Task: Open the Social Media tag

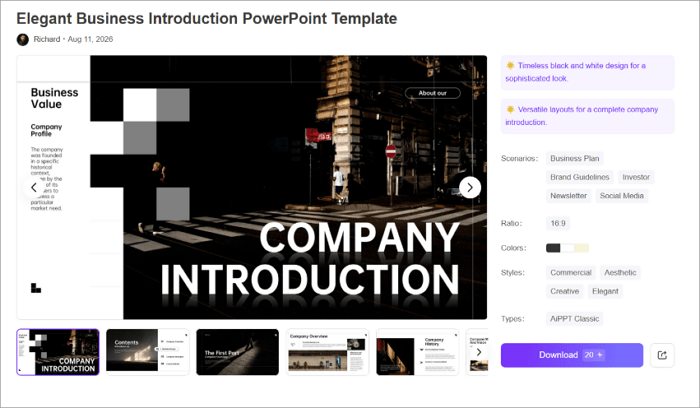Action: pyautogui.click(x=621, y=196)
